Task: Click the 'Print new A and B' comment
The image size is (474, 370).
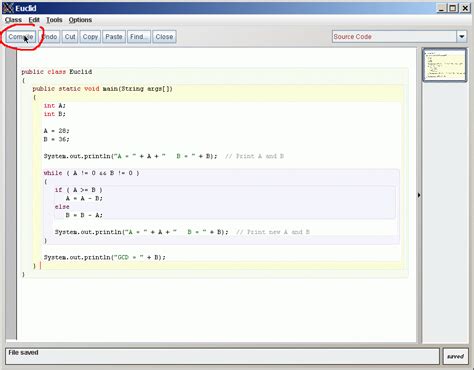Action: pos(273,232)
